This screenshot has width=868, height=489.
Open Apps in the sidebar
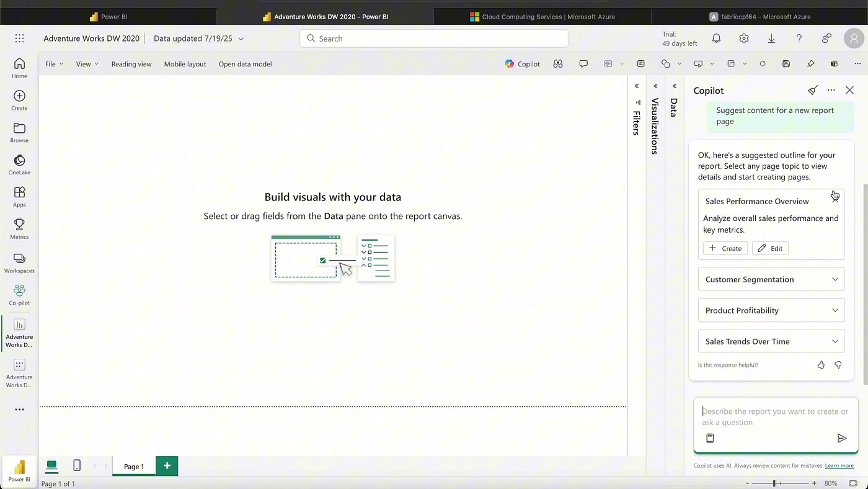point(19,197)
